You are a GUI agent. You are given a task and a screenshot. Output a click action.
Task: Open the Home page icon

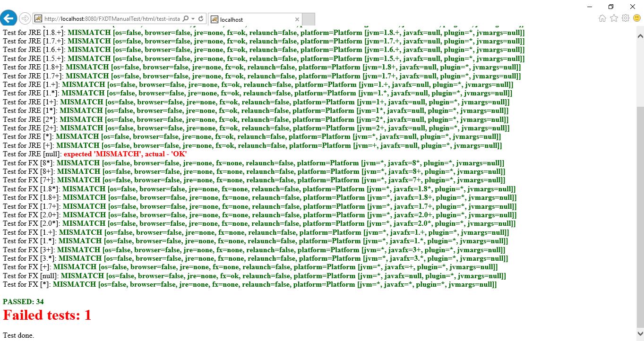602,18
